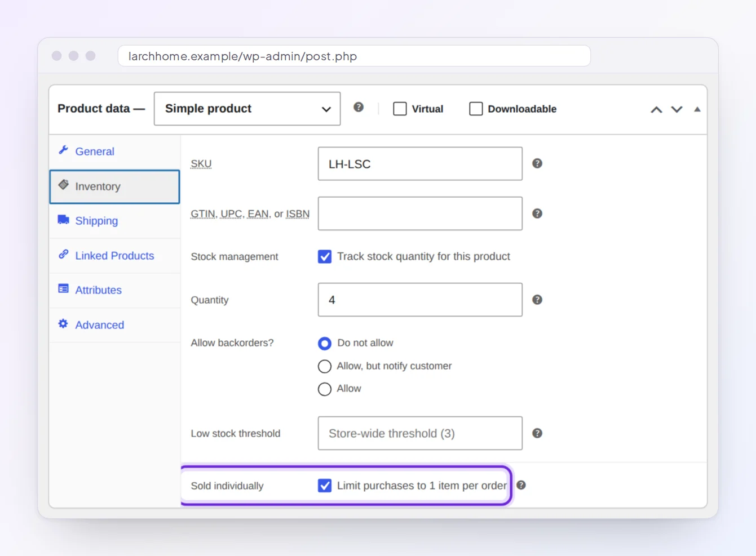Screen dimensions: 756x556
Task: Switch to the Linked Products tab
Action: [114, 256]
